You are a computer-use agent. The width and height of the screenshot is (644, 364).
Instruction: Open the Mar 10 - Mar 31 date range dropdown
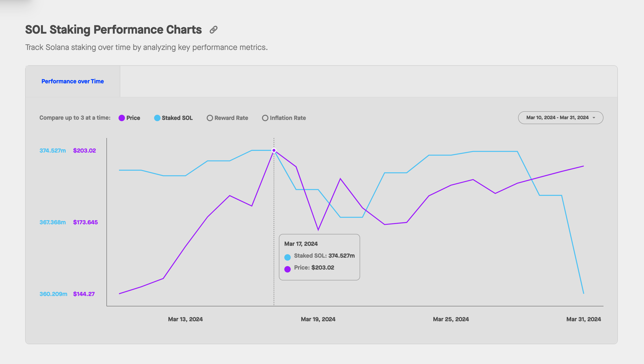coord(557,118)
